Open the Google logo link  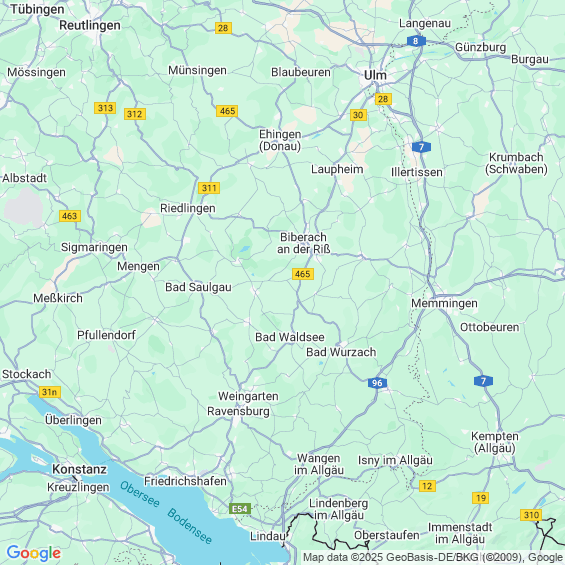[34, 553]
